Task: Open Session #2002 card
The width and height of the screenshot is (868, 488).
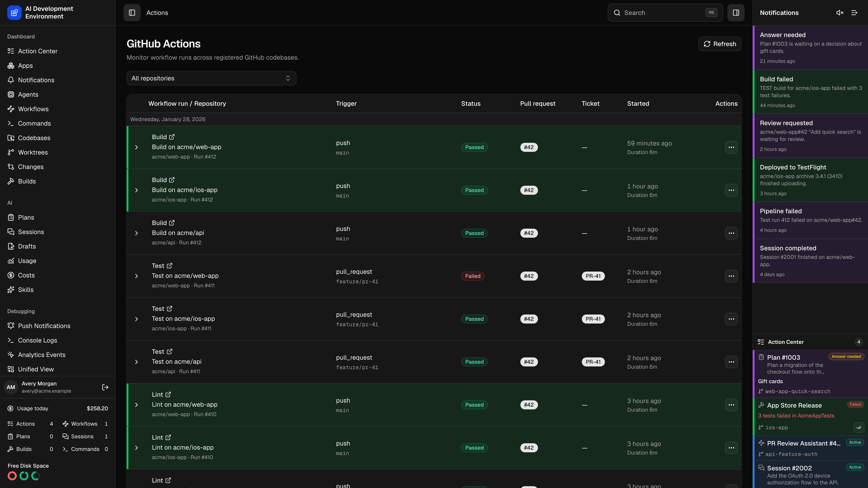Action: 810,474
